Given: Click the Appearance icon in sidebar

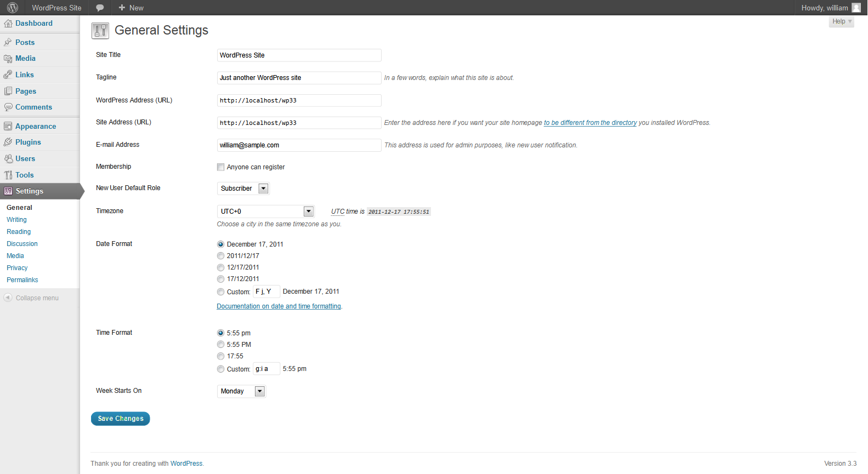Looking at the screenshot, I should click(x=8, y=126).
